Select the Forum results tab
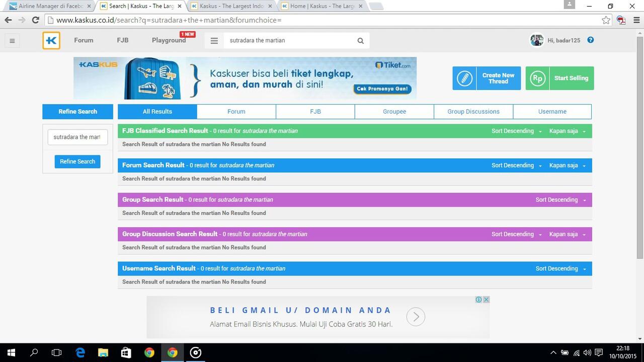The width and height of the screenshot is (644, 362). tap(236, 112)
